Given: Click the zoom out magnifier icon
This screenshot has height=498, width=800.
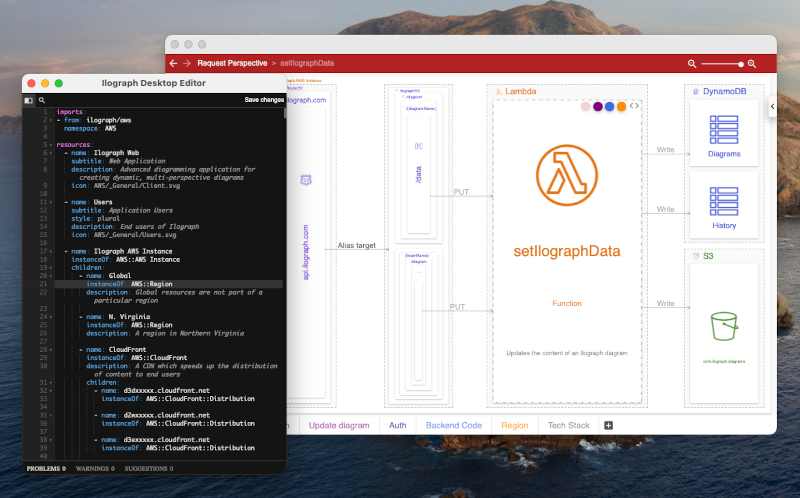Looking at the screenshot, I should (692, 63).
